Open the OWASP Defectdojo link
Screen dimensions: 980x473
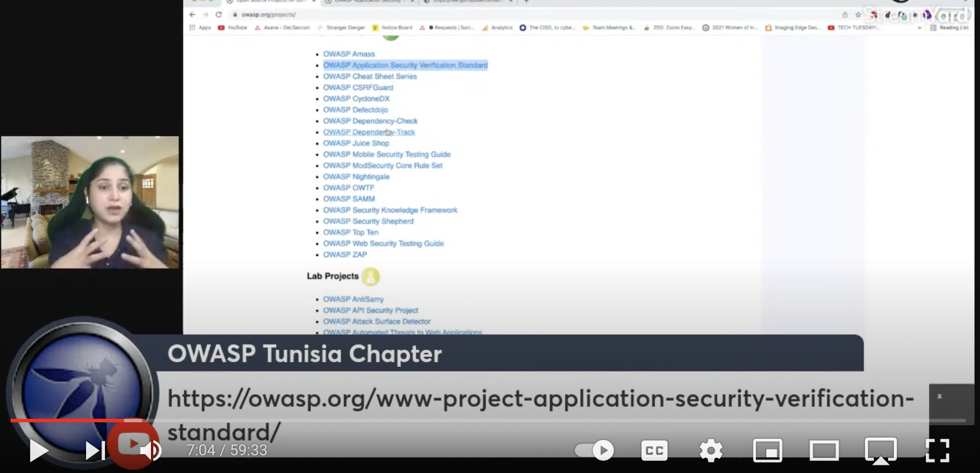tap(356, 110)
